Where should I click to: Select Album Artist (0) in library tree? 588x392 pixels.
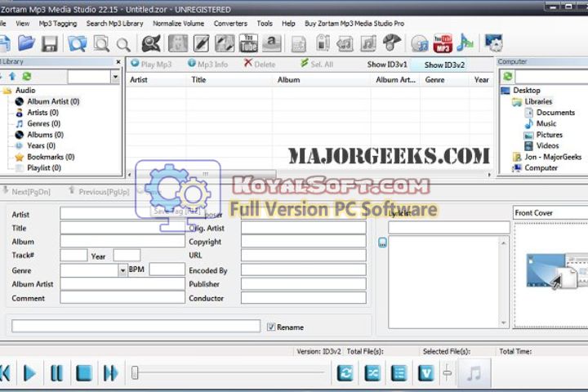[x=53, y=101]
